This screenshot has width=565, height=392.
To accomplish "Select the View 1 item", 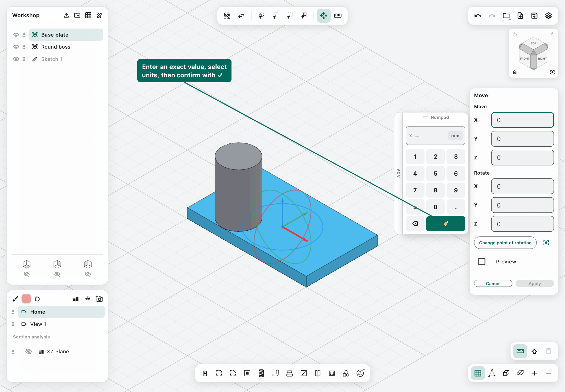I will tap(61, 324).
